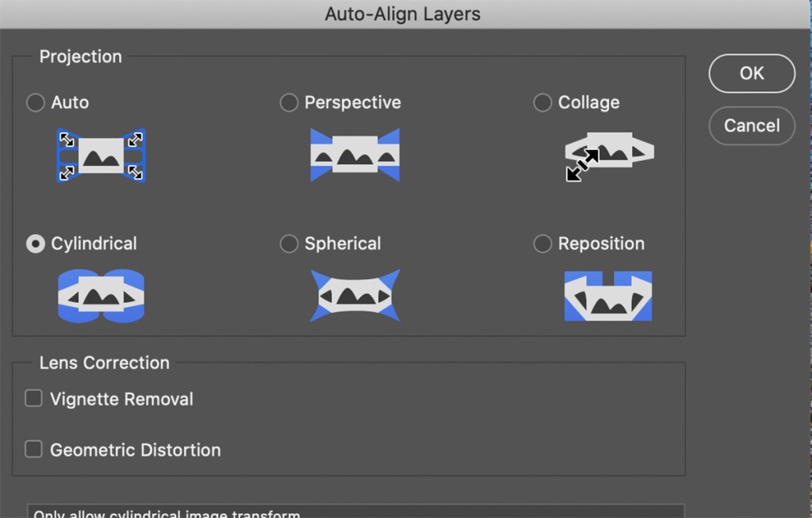Click the Perspective projection preview icon
812x518 pixels.
point(354,155)
